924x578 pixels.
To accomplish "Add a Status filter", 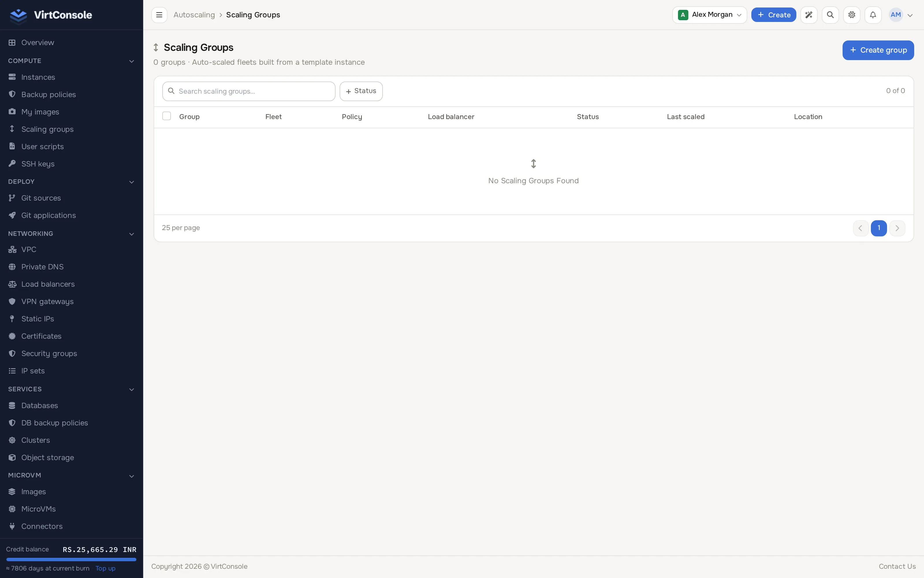I will [x=361, y=91].
